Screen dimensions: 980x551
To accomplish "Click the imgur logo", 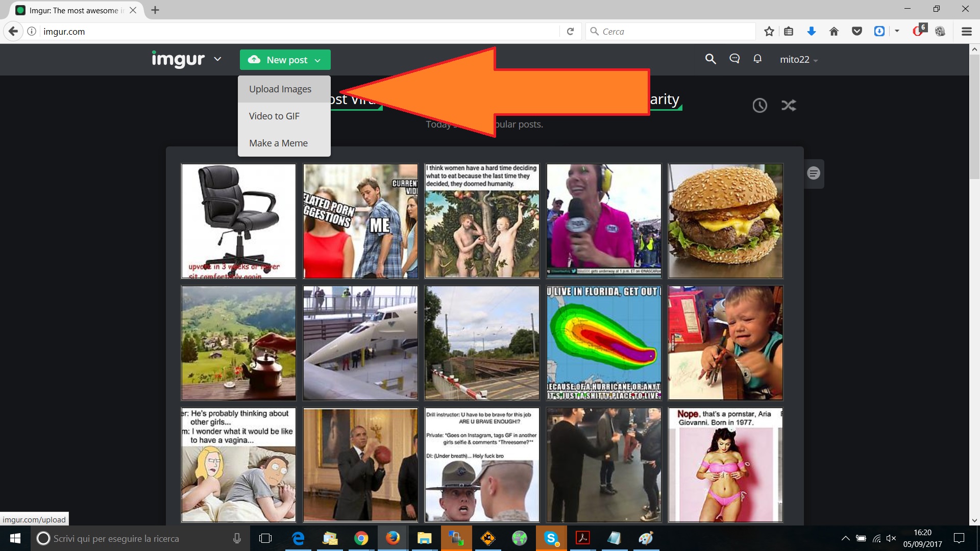I will point(178,60).
